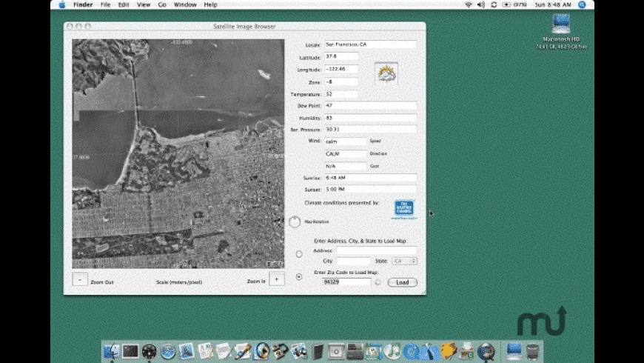Open the blue QuickTime icon in Dock
The image size is (644, 363).
click(x=411, y=352)
